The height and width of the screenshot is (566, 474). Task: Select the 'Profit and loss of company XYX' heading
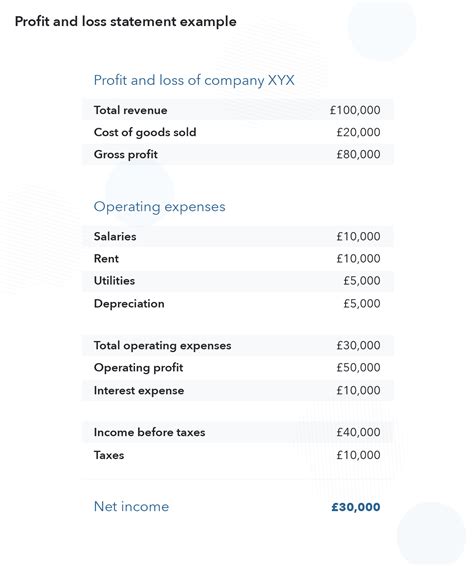[x=194, y=80]
